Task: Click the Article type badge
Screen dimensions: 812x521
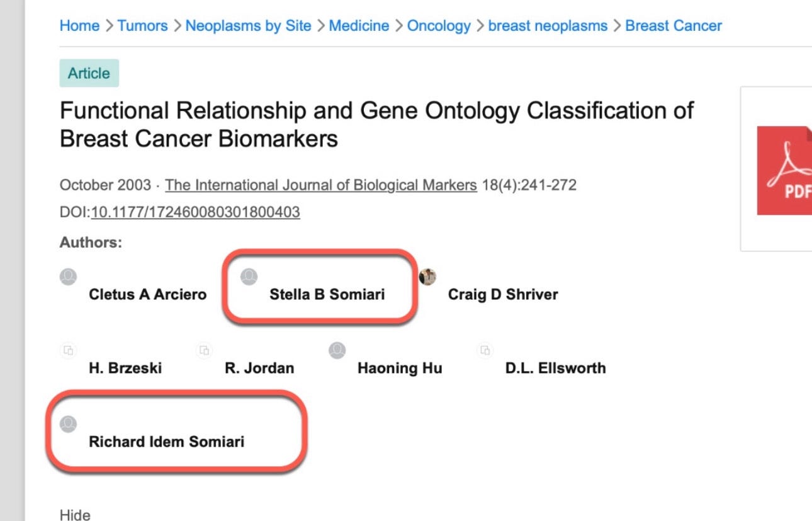Action: [89, 73]
